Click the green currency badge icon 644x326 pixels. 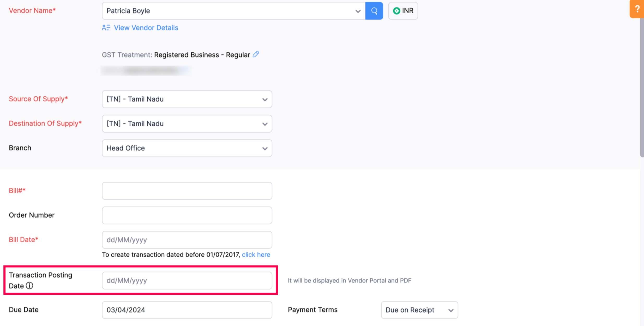point(396,11)
